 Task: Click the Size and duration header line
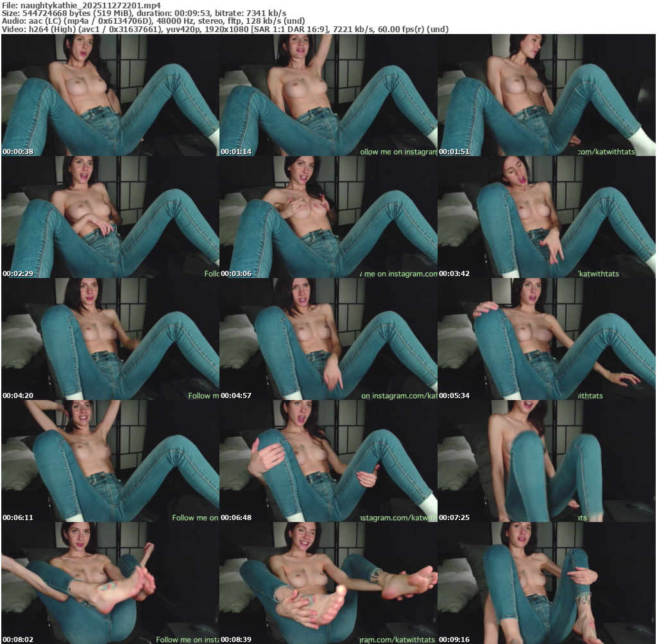click(x=144, y=13)
